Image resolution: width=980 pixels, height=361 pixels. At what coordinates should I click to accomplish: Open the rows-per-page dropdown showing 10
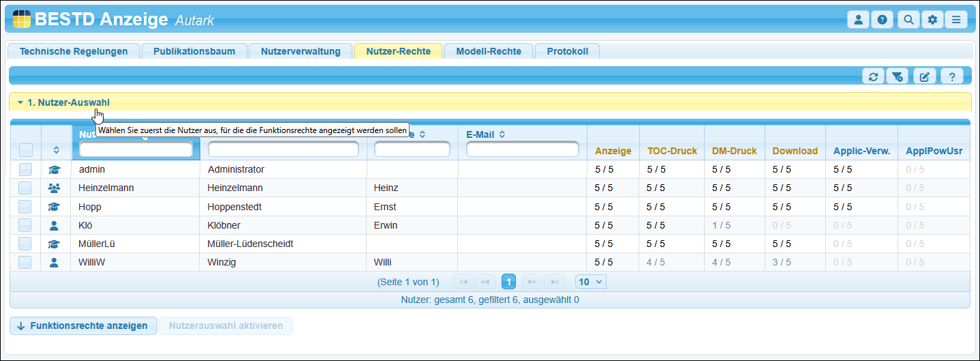590,281
